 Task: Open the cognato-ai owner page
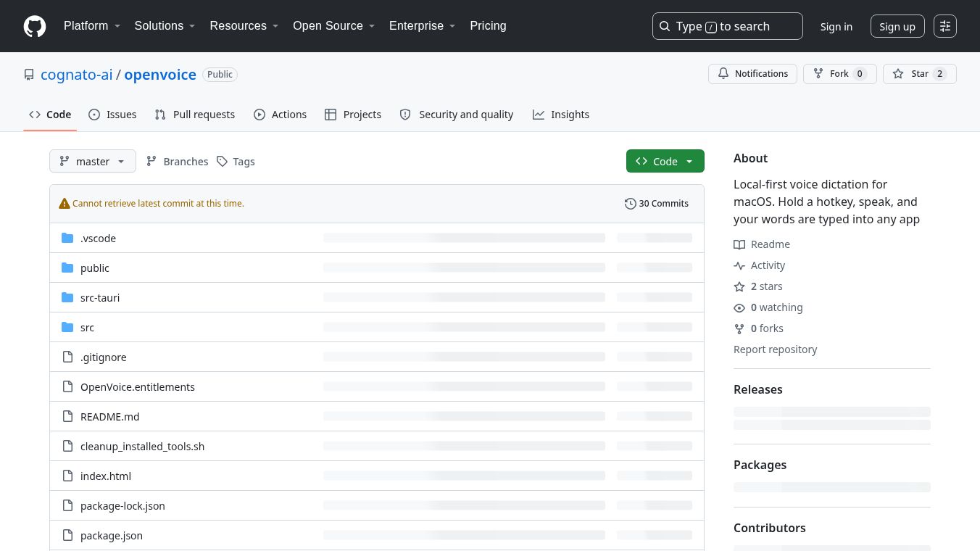click(77, 75)
